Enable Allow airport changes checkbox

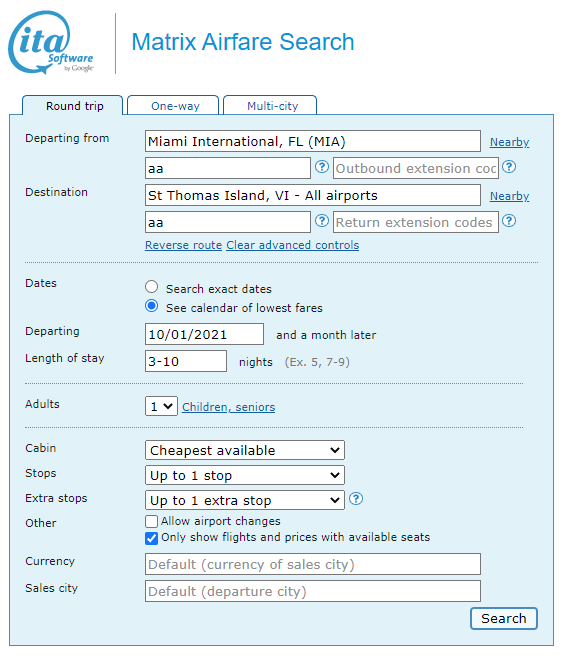[152, 521]
